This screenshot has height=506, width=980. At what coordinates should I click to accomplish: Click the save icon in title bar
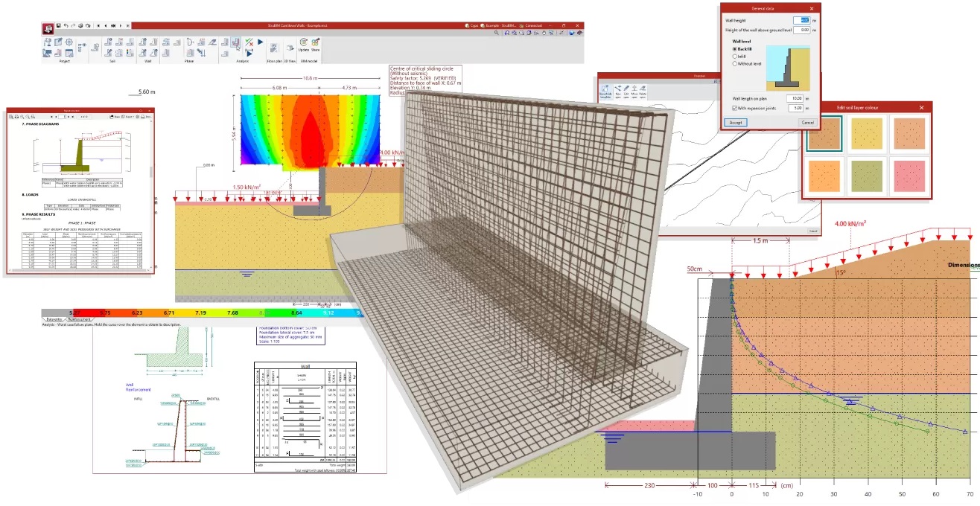point(58,25)
